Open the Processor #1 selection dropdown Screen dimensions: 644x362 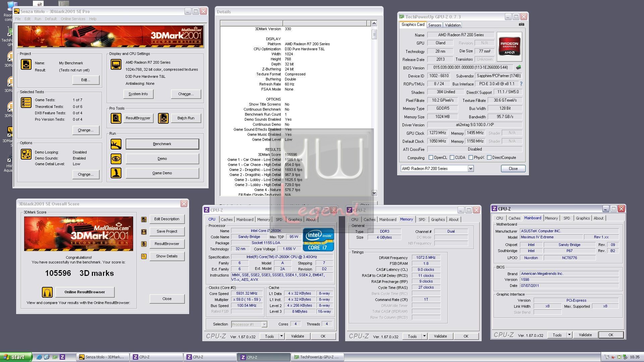(x=264, y=324)
